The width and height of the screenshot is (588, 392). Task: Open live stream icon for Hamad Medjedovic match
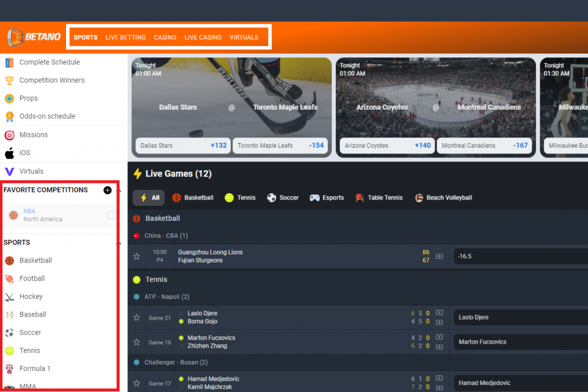[439, 378]
